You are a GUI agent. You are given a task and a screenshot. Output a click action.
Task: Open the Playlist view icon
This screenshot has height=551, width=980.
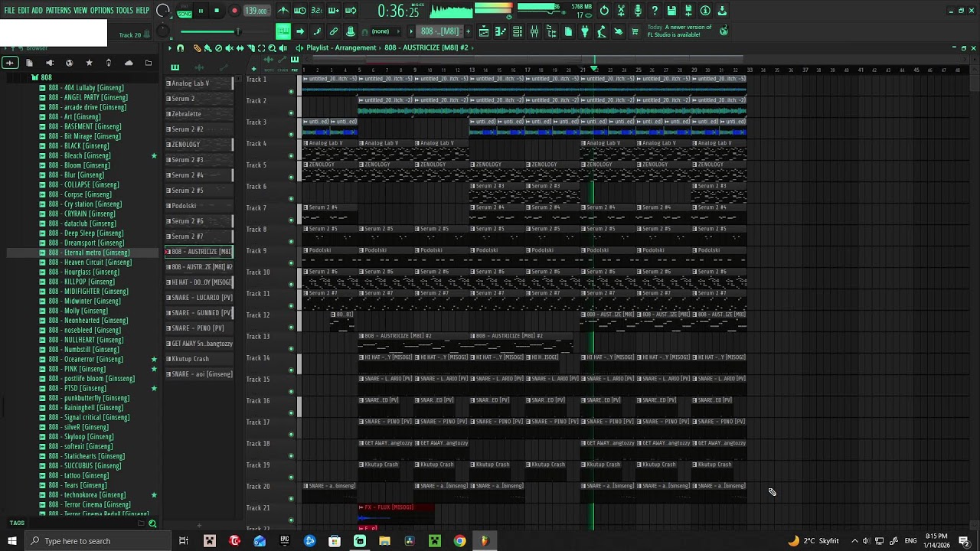[x=484, y=31]
